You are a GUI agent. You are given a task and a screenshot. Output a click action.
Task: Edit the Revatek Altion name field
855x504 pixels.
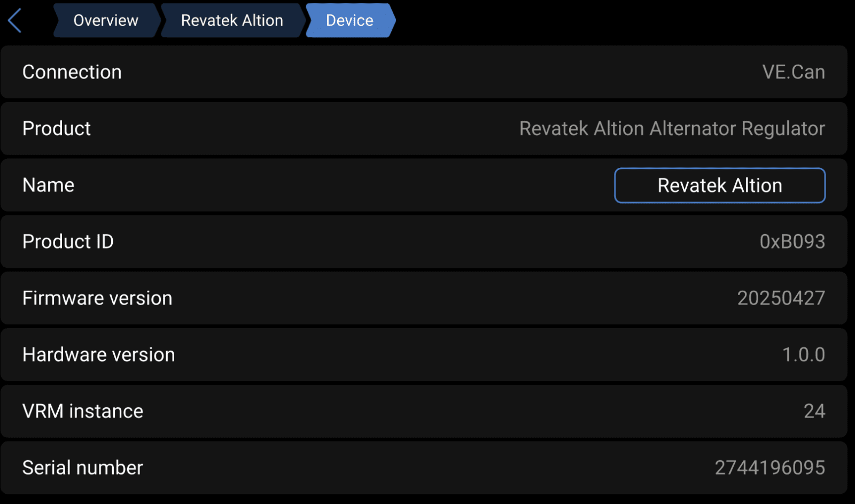click(x=720, y=185)
